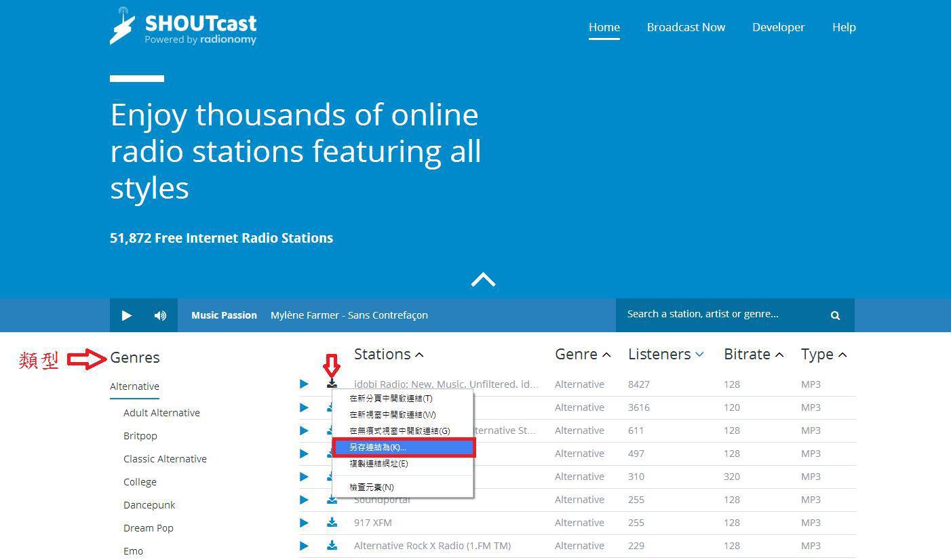951x560 pixels.
Task: Download the 917 XFM playlist file
Action: pos(332,523)
